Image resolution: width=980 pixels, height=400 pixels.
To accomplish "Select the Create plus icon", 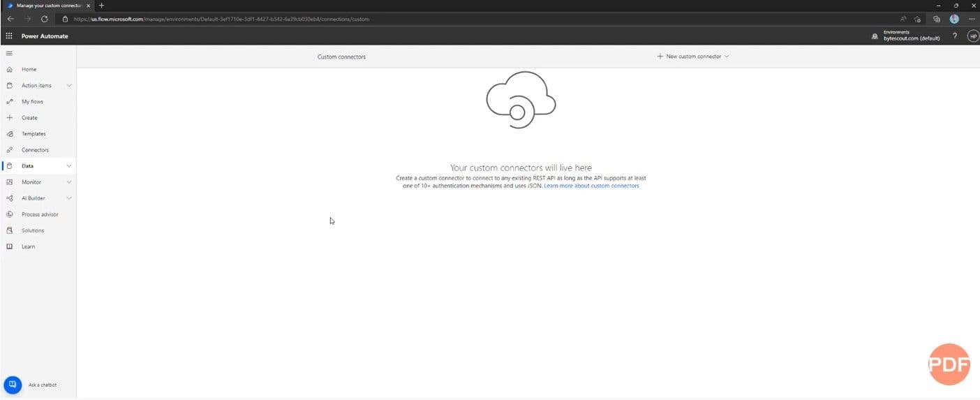I will point(9,118).
